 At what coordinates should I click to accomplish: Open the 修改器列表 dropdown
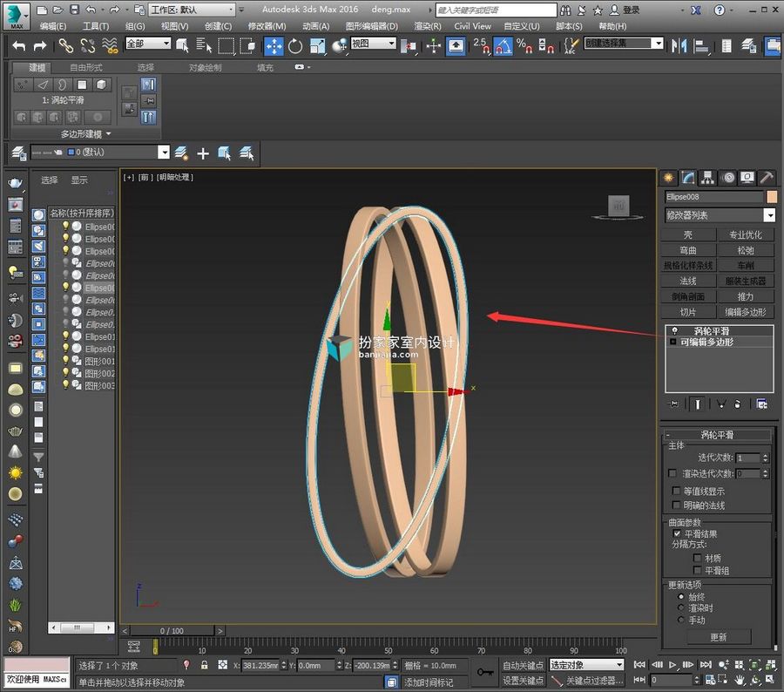769,215
